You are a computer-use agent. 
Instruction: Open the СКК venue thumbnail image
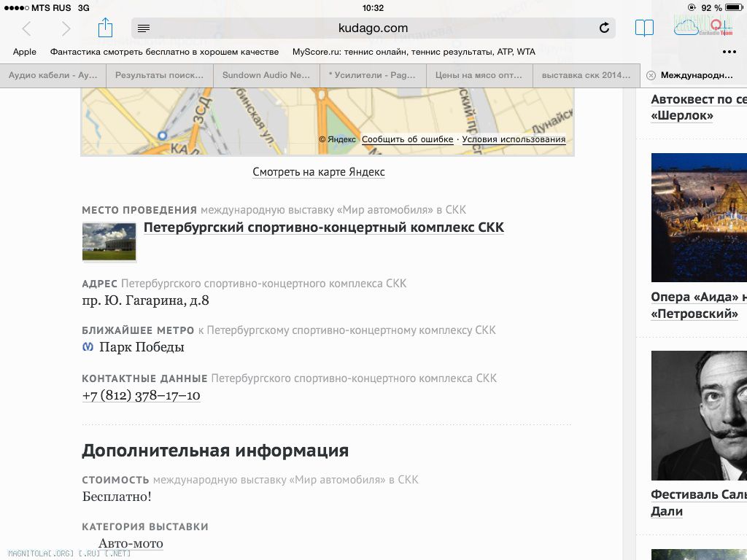point(109,241)
